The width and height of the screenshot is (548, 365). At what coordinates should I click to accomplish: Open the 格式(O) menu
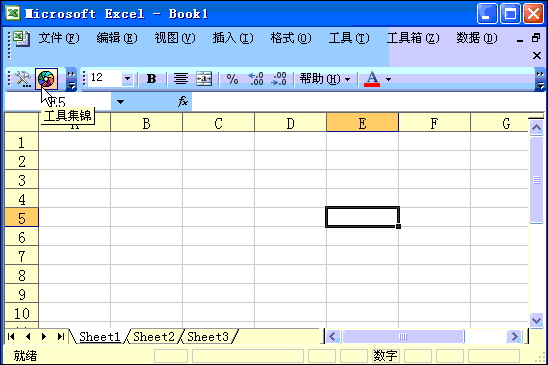coord(291,38)
